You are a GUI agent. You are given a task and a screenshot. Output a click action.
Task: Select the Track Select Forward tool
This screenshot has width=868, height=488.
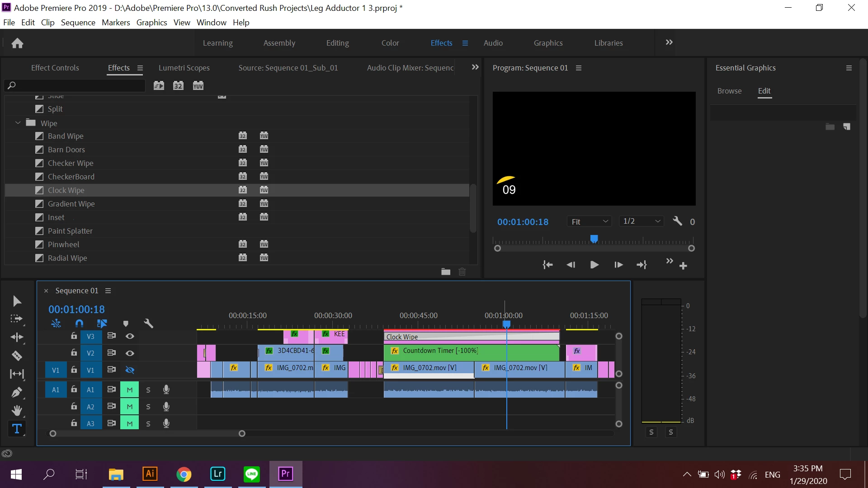tap(17, 319)
